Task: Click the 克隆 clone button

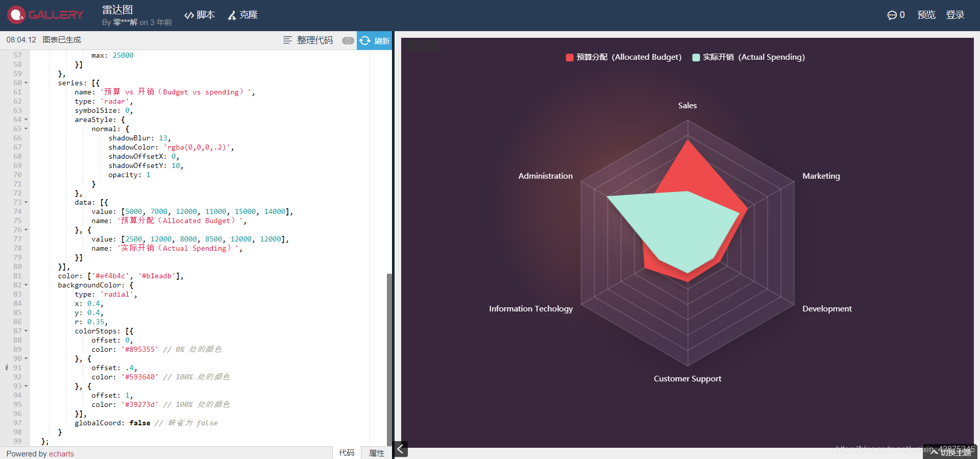Action: click(243, 15)
